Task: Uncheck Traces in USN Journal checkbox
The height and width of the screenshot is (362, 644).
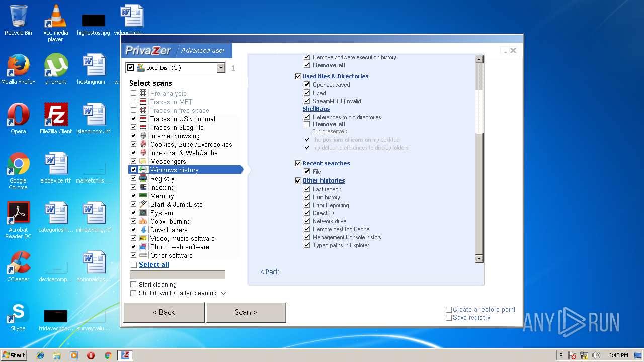Action: coord(133,119)
